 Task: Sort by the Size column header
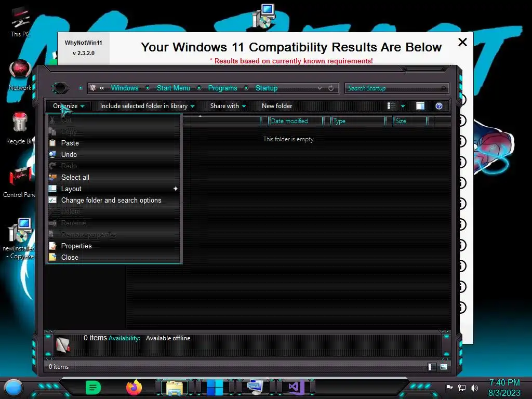coord(410,121)
